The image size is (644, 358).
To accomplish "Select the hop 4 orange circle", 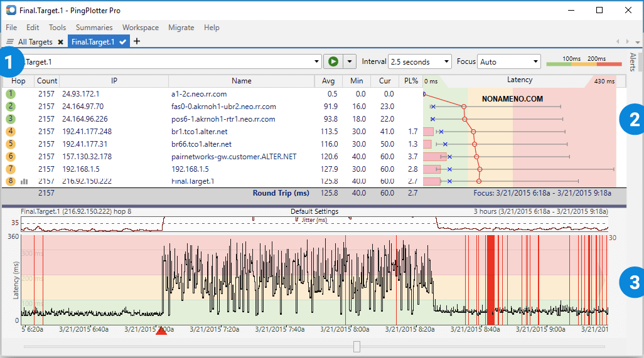I will coord(11,131).
